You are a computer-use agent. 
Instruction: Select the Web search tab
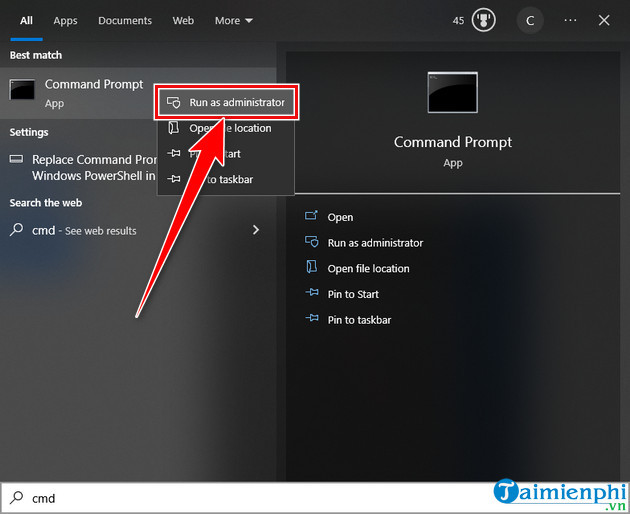[x=183, y=20]
